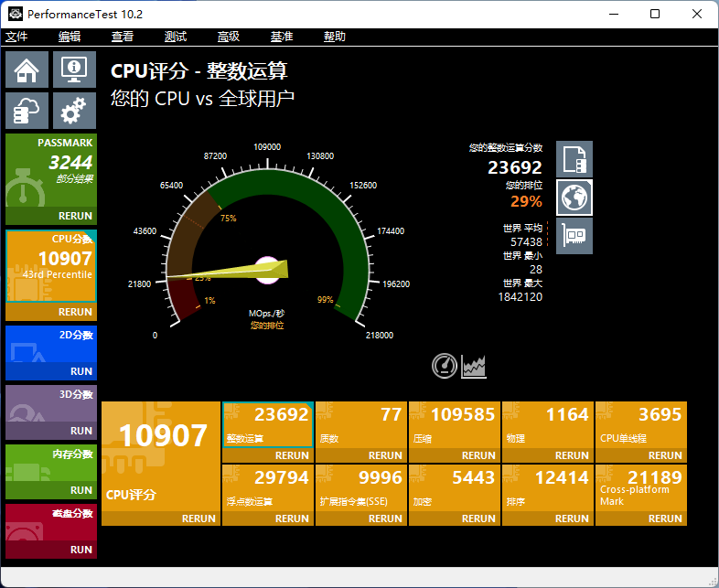Open the 基准 menu

pyautogui.click(x=282, y=37)
